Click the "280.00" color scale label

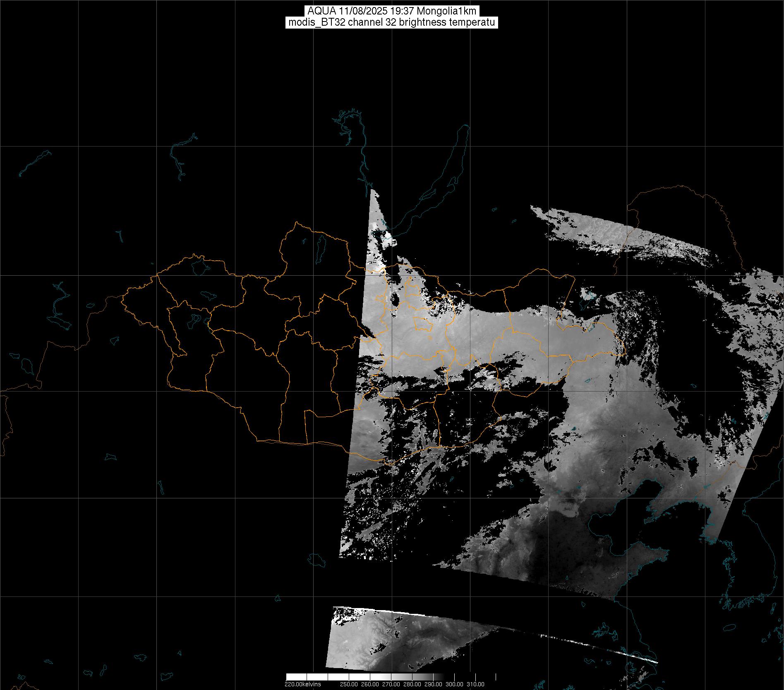click(412, 684)
